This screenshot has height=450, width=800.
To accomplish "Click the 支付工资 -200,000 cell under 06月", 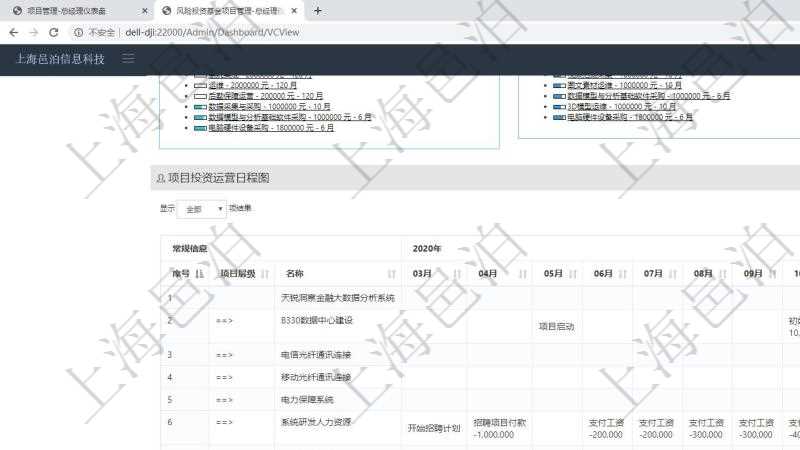I will (x=606, y=429).
